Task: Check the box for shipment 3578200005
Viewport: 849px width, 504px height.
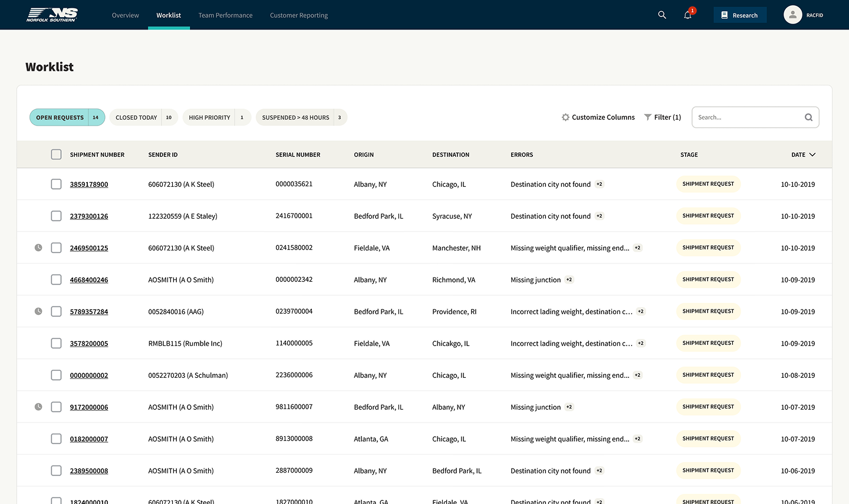Action: coord(56,343)
